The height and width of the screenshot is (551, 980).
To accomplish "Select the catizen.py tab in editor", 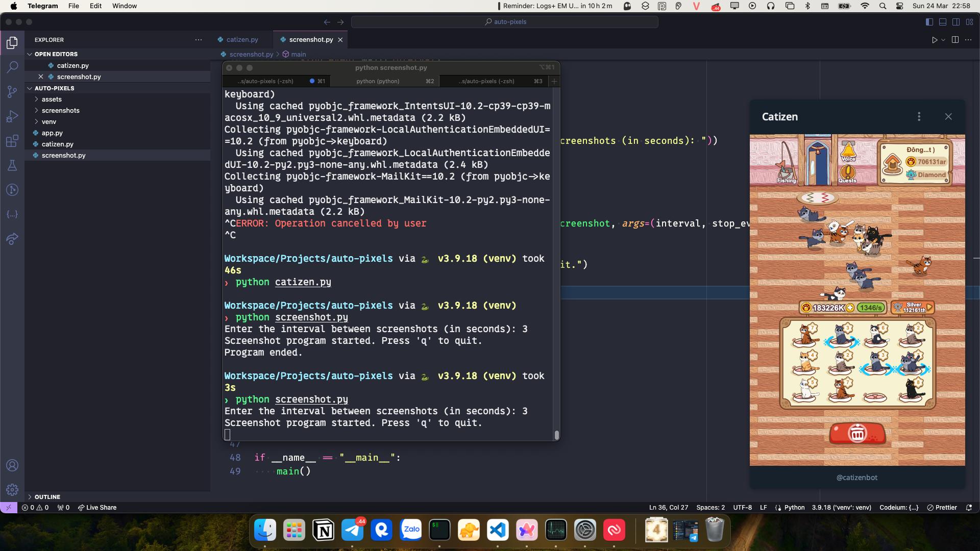I will (241, 39).
